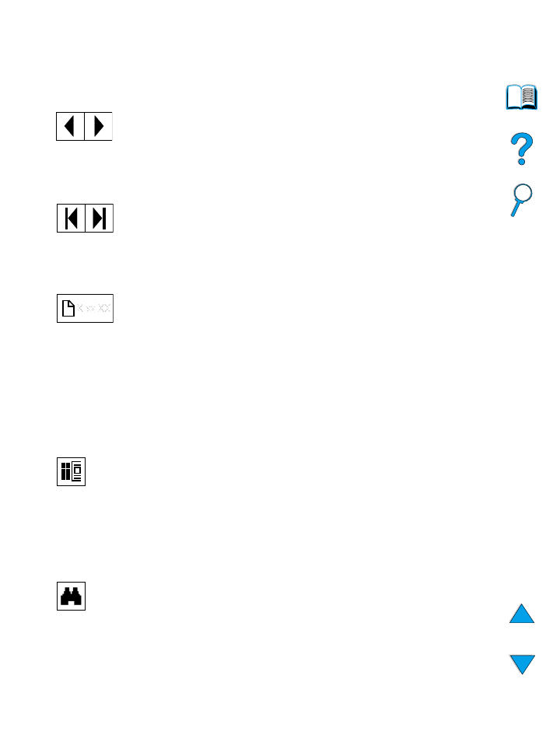This screenshot has width=546, height=756.
Task: Click the blue down triangle
Action: click(x=523, y=664)
